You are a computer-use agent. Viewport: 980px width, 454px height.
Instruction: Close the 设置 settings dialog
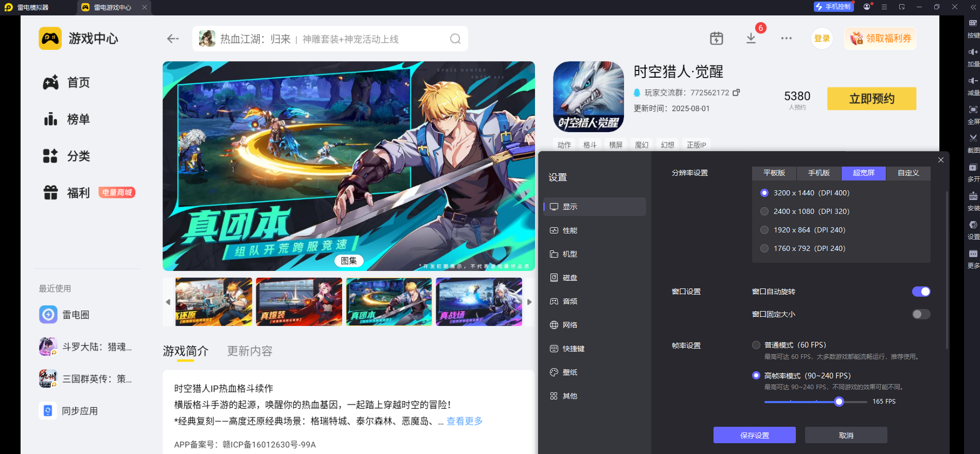tap(941, 160)
